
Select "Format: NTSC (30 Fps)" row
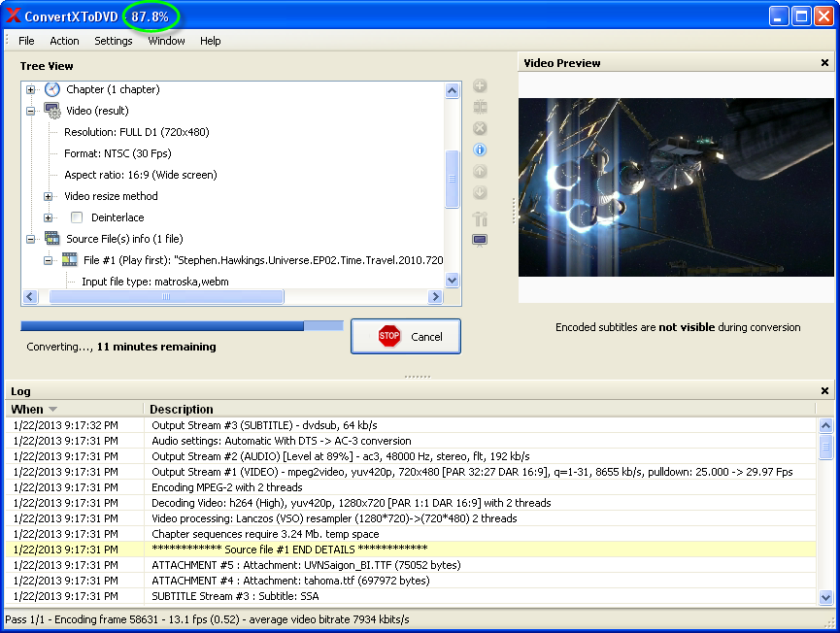[118, 153]
